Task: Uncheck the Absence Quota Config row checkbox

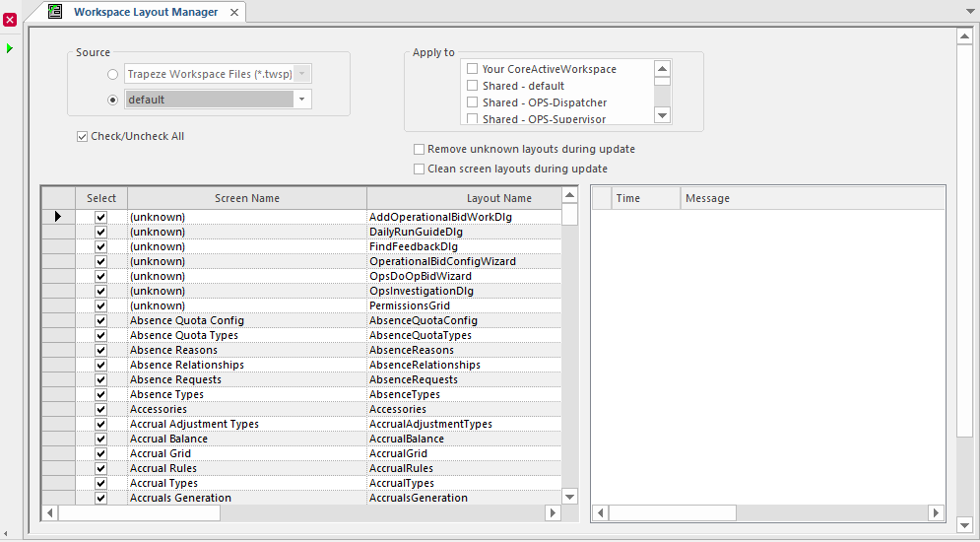Action: click(x=100, y=320)
